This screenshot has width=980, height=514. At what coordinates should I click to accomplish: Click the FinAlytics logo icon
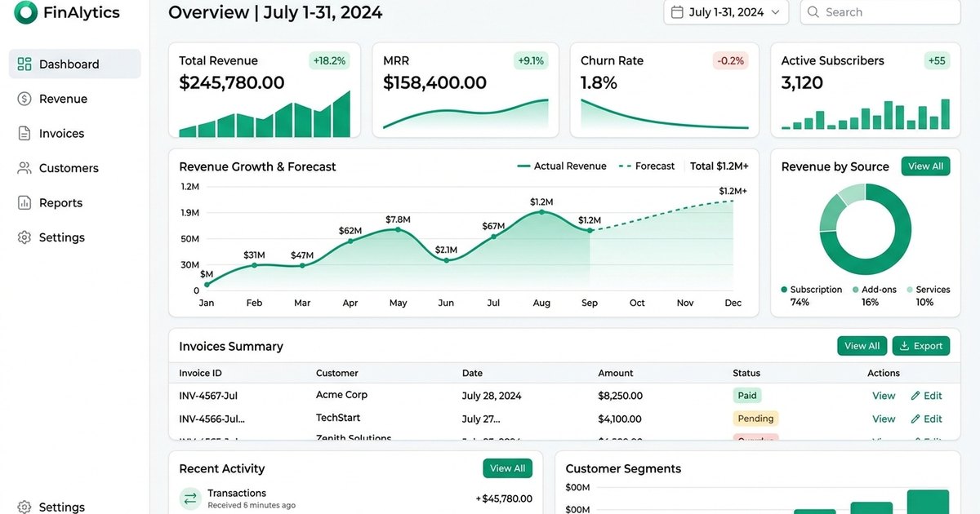tap(26, 12)
